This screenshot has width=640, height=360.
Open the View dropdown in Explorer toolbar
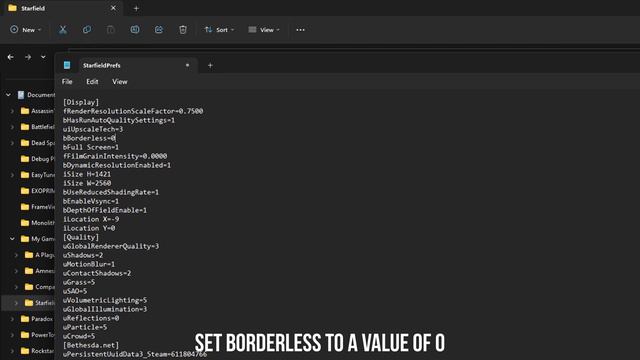click(264, 30)
